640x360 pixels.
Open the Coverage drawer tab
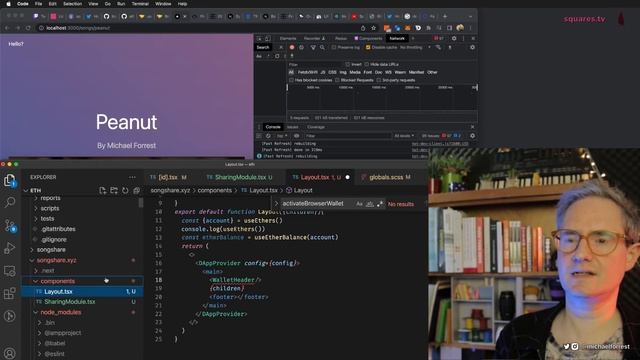316,127
